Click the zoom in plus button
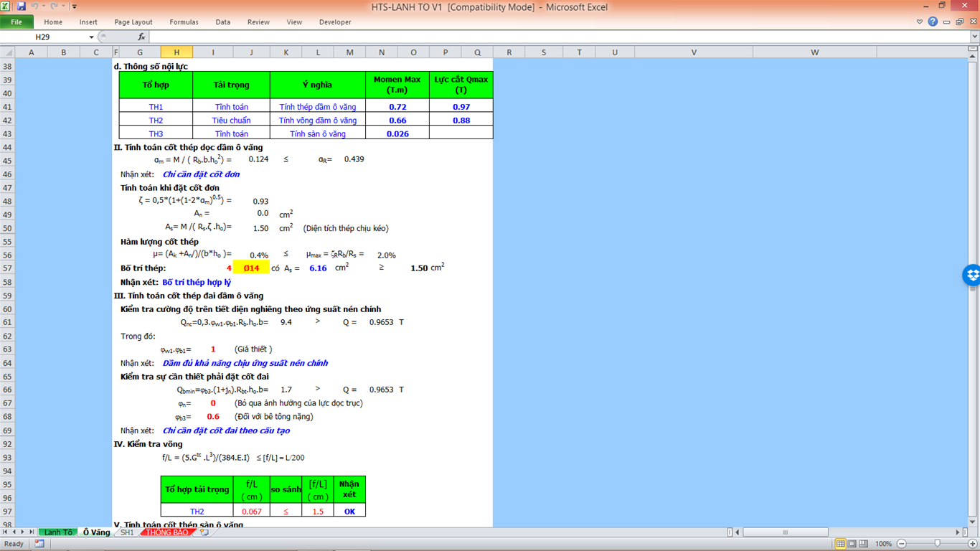The height and width of the screenshot is (551, 980). click(974, 544)
